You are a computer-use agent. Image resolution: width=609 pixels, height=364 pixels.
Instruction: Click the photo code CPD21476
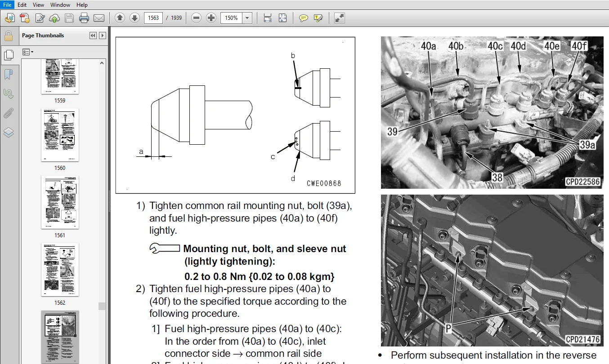(x=582, y=339)
